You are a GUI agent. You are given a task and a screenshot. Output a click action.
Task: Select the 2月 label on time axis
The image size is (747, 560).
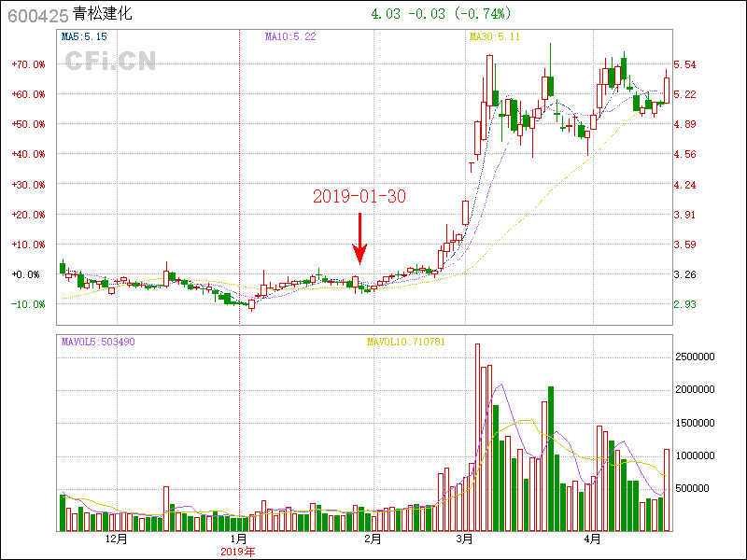click(x=373, y=539)
